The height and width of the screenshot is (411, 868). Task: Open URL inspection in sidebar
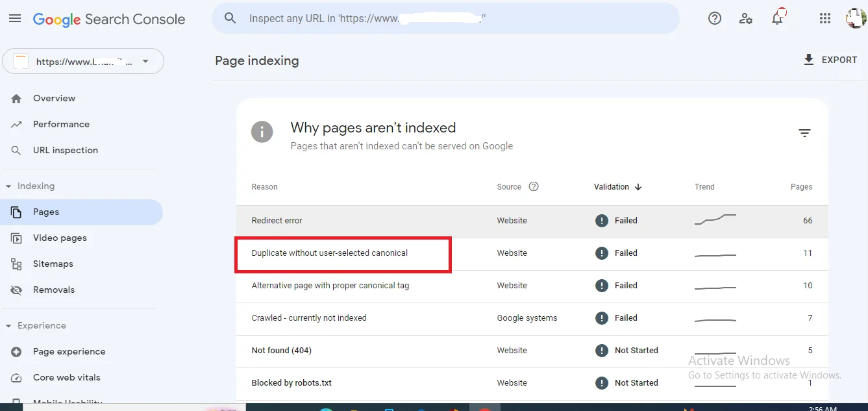pos(81,151)
